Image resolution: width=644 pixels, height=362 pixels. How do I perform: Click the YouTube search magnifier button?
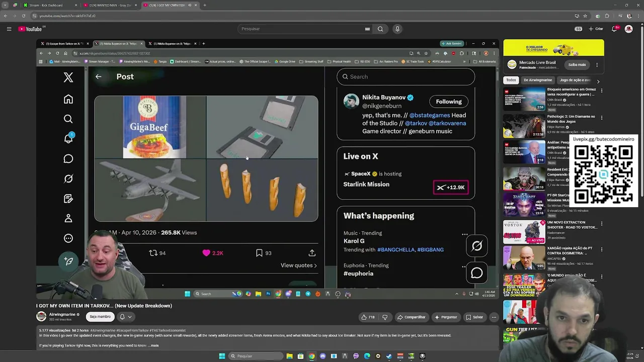pos(380,29)
